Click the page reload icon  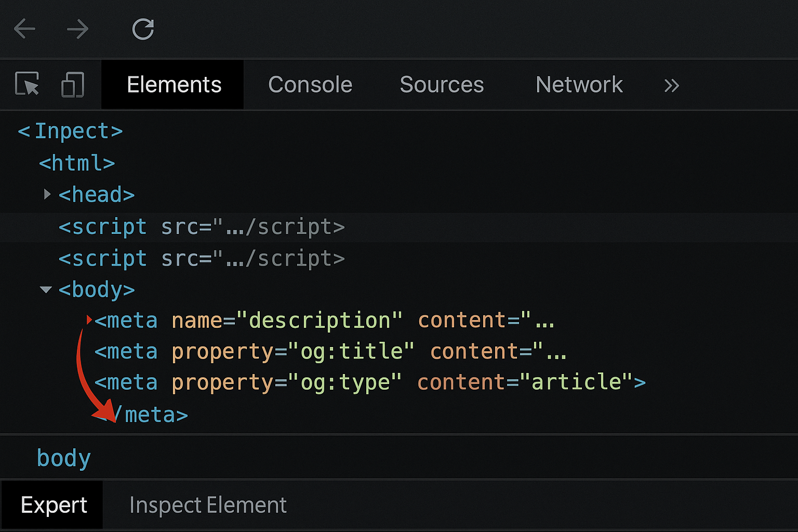click(143, 29)
